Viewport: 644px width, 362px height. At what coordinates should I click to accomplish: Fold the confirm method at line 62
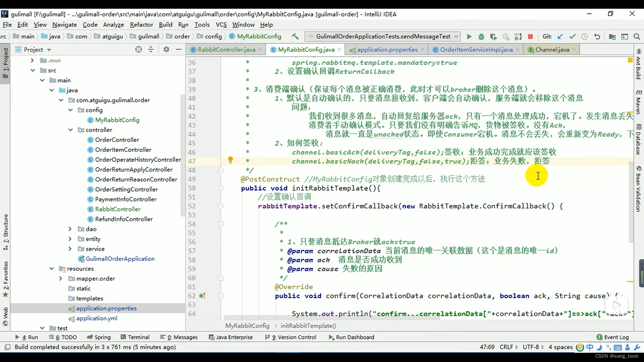[x=221, y=296]
